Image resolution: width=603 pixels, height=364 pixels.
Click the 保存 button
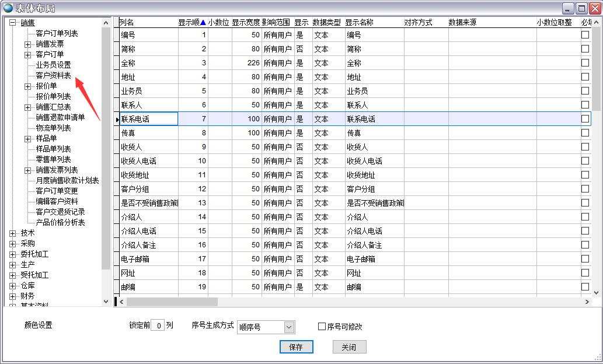(x=296, y=347)
